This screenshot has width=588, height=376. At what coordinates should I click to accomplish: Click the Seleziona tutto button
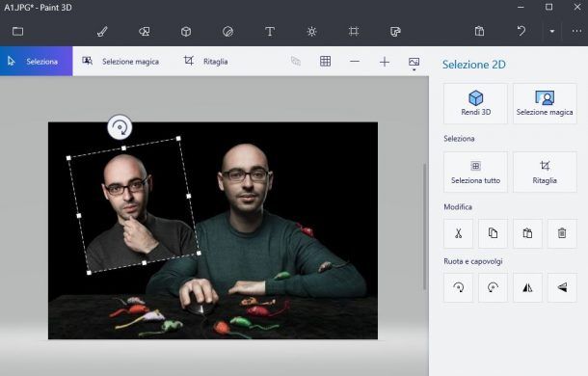tap(475, 173)
